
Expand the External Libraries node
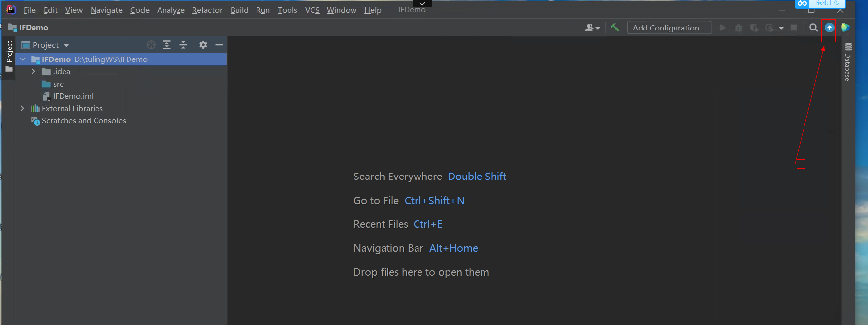click(x=22, y=108)
